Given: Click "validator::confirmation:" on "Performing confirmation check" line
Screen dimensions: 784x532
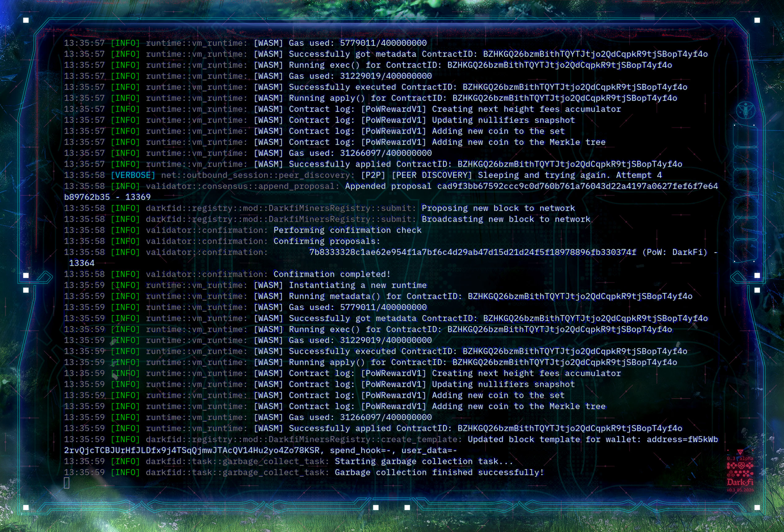Looking at the screenshot, I should pos(207,230).
